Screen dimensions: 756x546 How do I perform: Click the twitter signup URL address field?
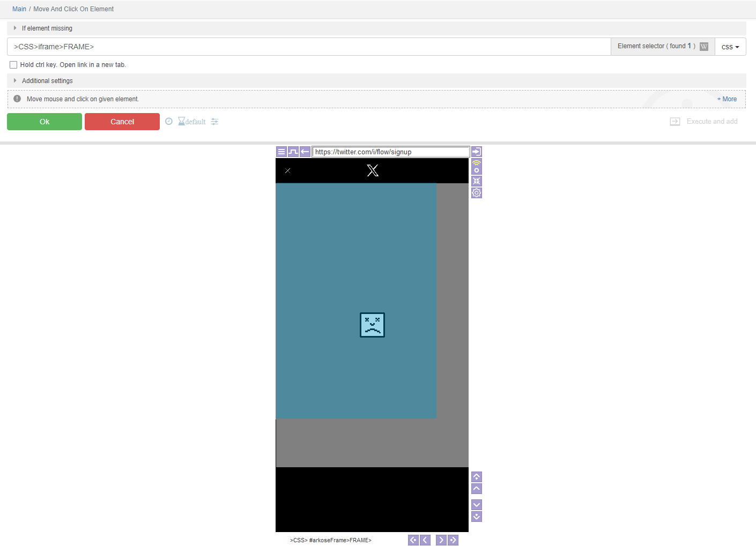coord(390,152)
